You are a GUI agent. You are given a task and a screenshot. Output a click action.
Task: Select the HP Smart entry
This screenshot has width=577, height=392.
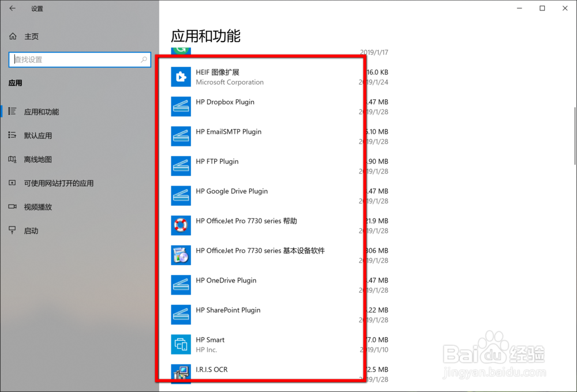point(280,345)
